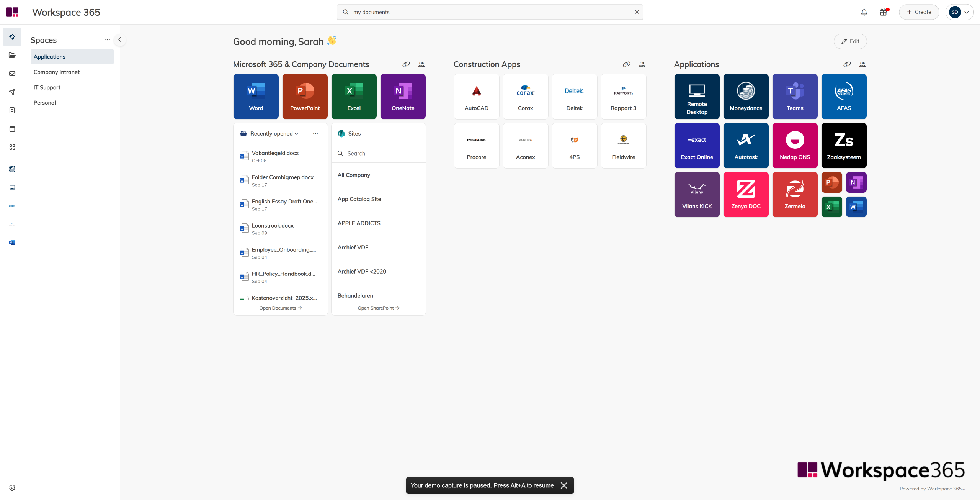Image resolution: width=980 pixels, height=500 pixels.
Task: Click the notifications bell icon
Action: (864, 12)
